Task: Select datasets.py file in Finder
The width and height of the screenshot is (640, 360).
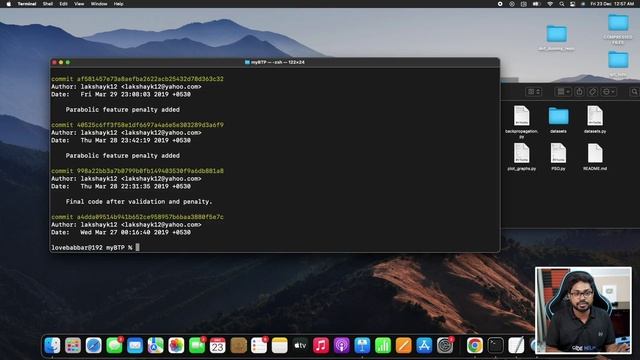Action: click(x=595, y=119)
